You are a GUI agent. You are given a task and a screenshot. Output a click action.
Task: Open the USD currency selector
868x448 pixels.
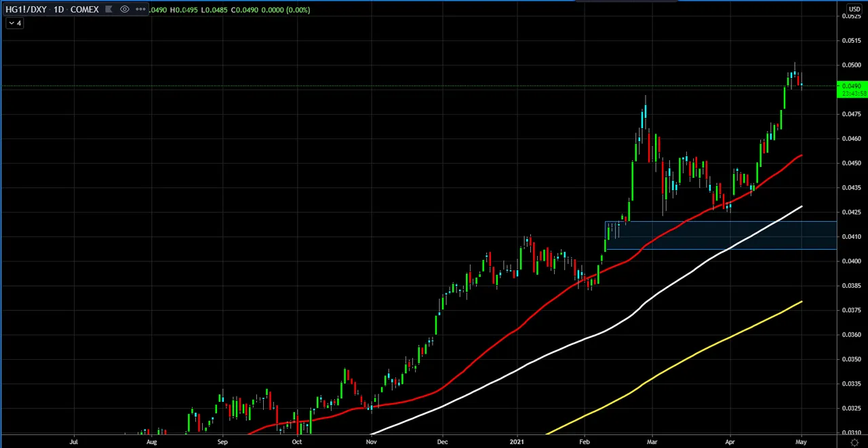(854, 9)
